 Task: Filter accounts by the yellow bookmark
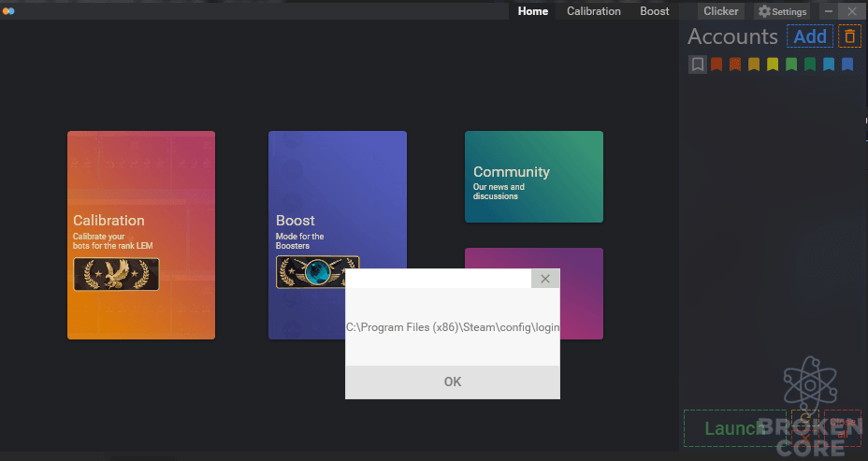(773, 65)
